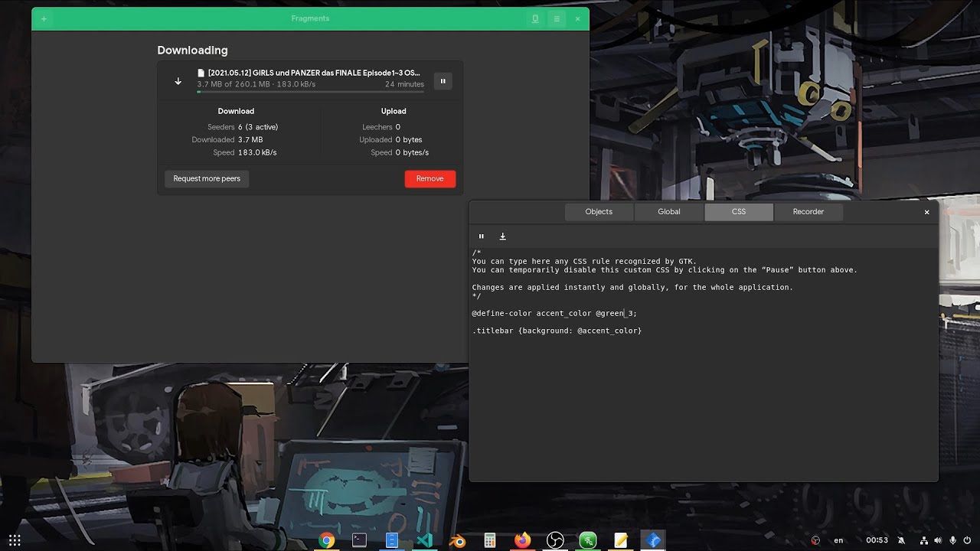Save the custom CSS to file
980x551 pixels.
(503, 236)
